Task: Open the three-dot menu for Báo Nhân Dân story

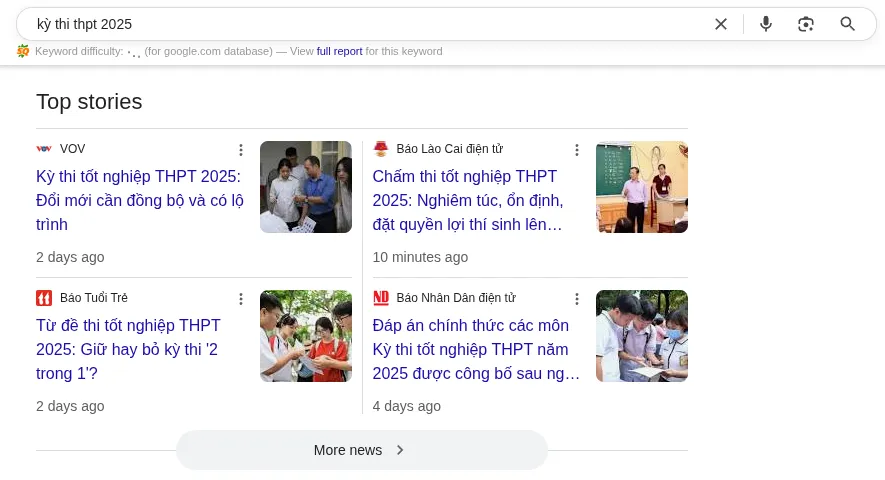Action: pyautogui.click(x=577, y=299)
